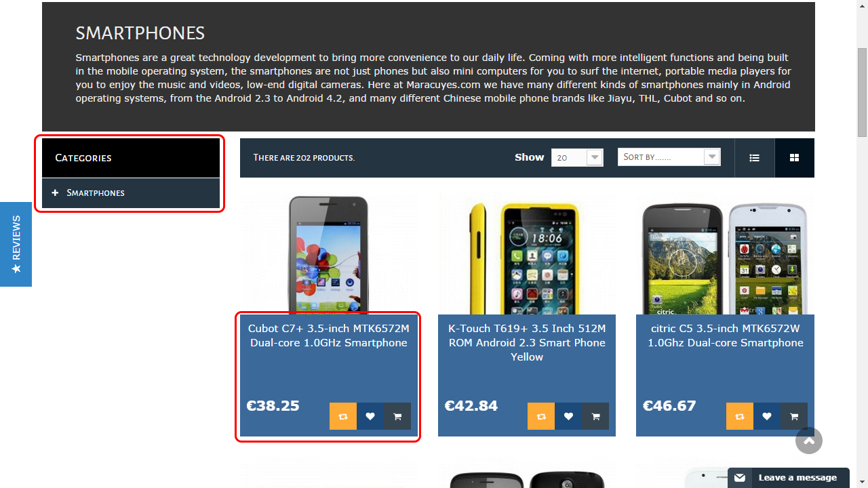Switch to grid view layout
This screenshot has height=488, width=868.
coord(794,158)
